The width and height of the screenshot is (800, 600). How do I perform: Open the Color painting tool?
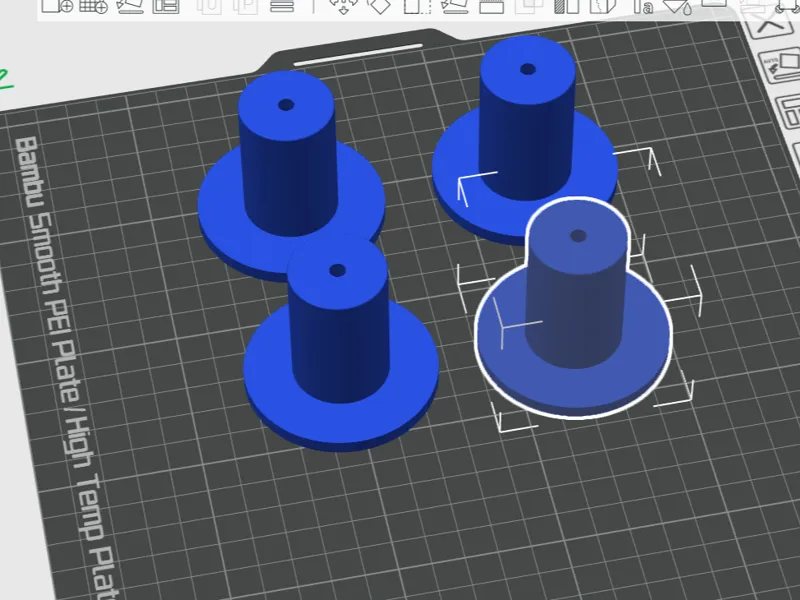pyautogui.click(x=678, y=6)
